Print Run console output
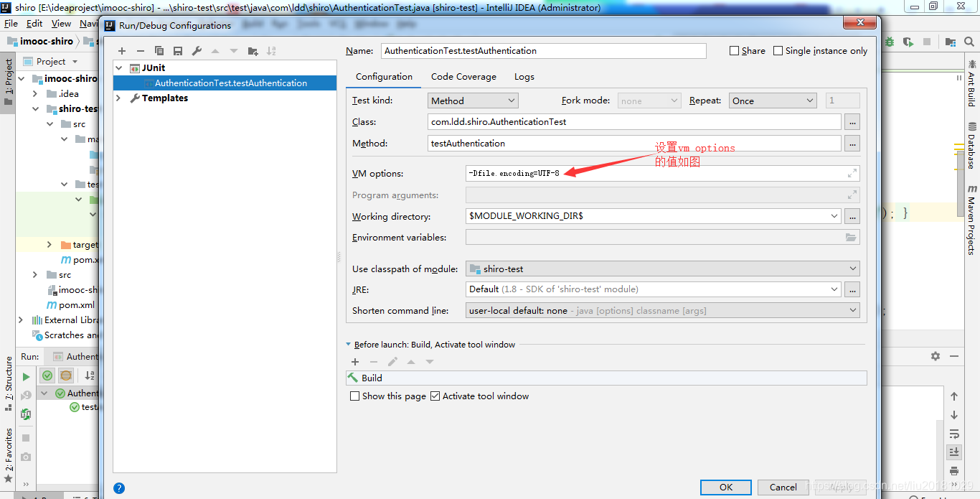This screenshot has height=499, width=980. (954, 471)
